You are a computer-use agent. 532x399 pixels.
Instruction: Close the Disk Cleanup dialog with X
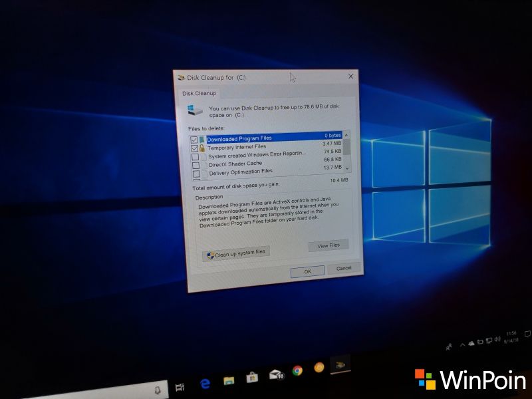pyautogui.click(x=351, y=76)
